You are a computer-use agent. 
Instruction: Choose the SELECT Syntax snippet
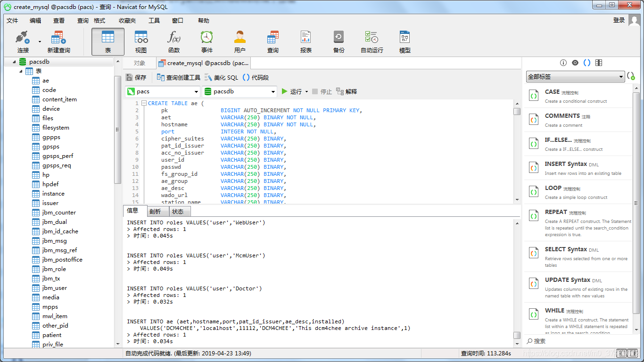[578, 256]
